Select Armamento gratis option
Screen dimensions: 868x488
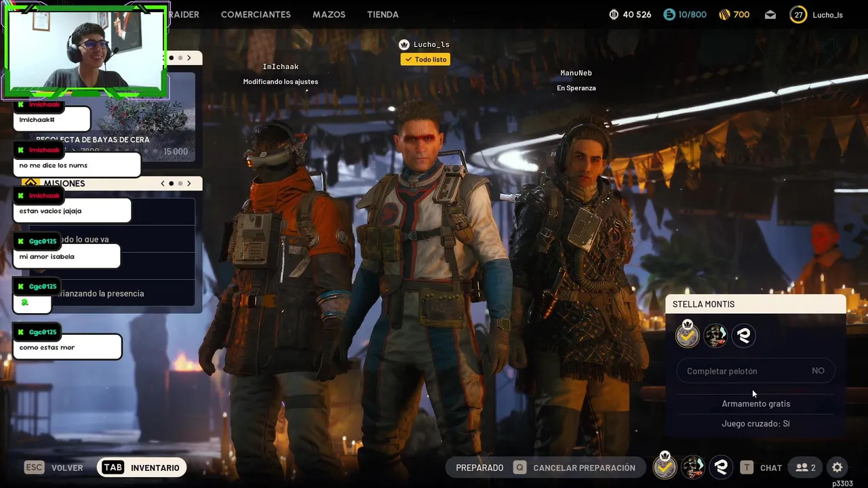755,404
